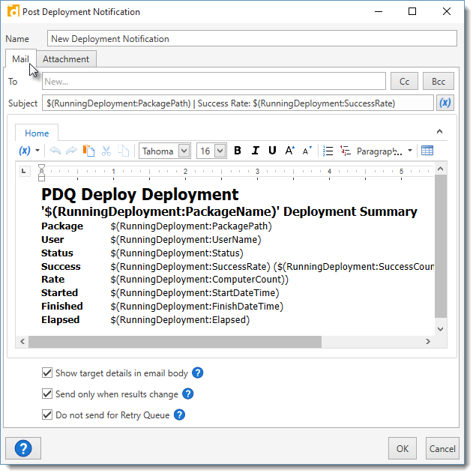This screenshot has height=476, width=476.
Task: Select the Home ribbon tab
Action: pyautogui.click(x=37, y=133)
